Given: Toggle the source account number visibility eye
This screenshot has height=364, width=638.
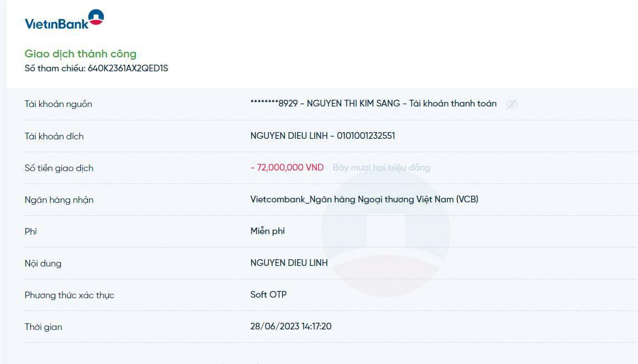Looking at the screenshot, I should 511,104.
